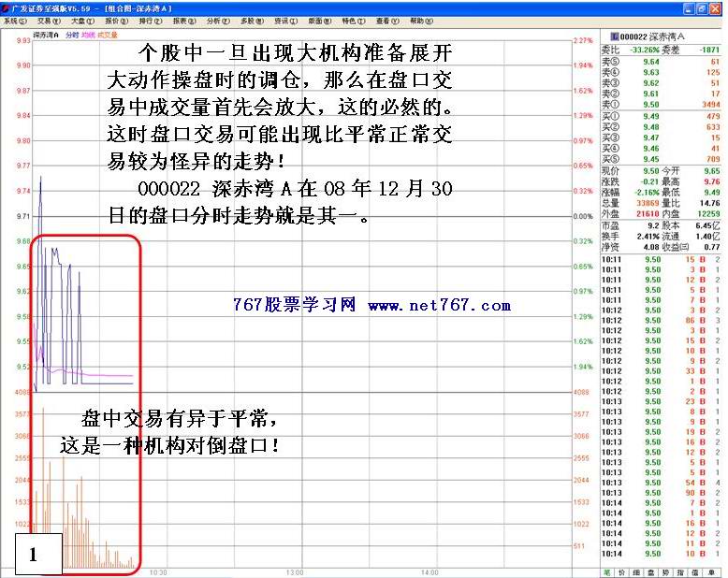Click the application logo in title bar
728x578 pixels.
pyautogui.click(x=6, y=7)
